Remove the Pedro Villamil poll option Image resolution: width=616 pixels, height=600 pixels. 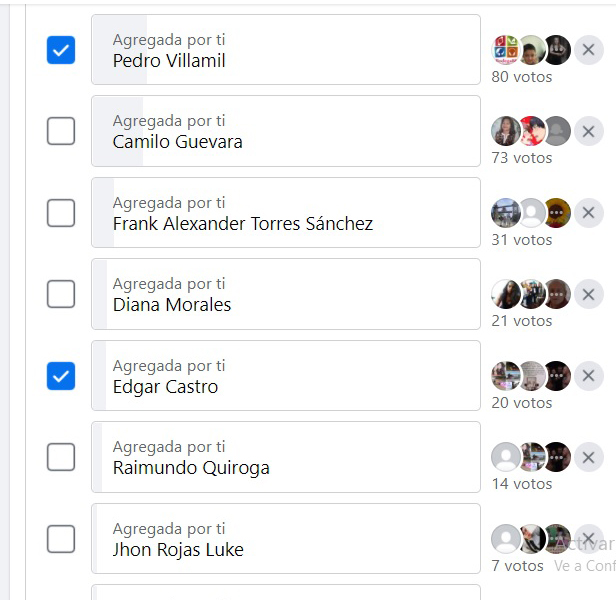(x=588, y=50)
